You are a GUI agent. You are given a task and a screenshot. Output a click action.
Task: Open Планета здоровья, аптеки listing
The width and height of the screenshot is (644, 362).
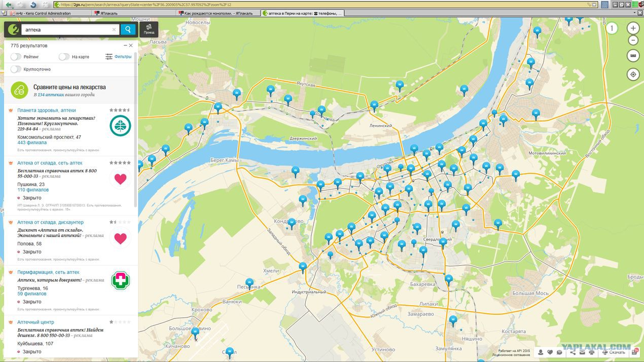[x=47, y=110]
